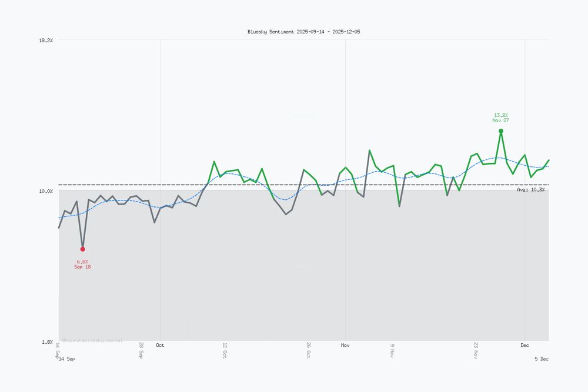
Task: Click the Nov month label on axis
Action: [345, 346]
